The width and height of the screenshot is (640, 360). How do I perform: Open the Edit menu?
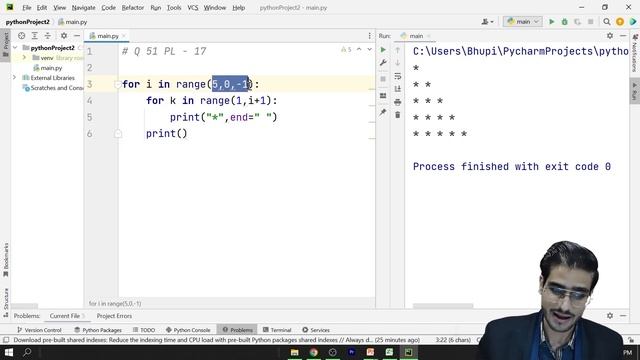coord(42,7)
